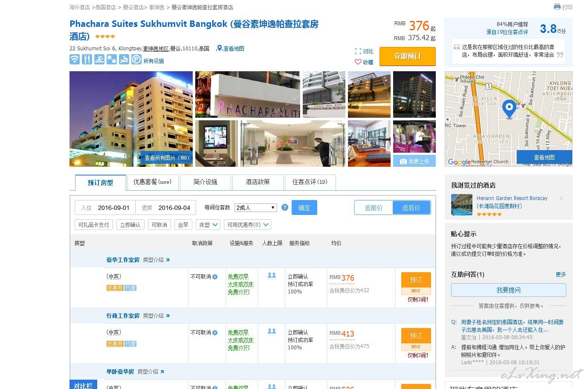Go to 泰国酒店 in the breadcrumb
This screenshot has width=588, height=389.
click(105, 7)
